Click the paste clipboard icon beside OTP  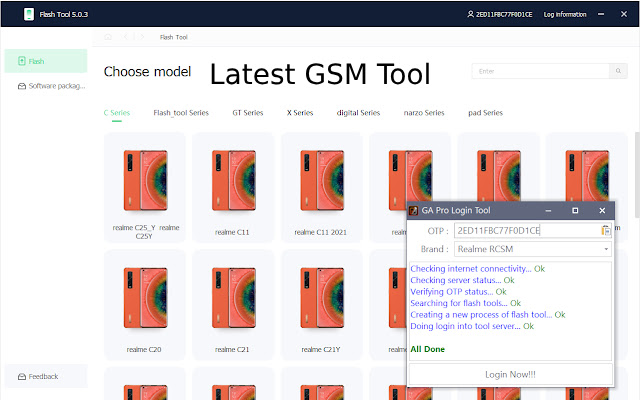pos(606,231)
